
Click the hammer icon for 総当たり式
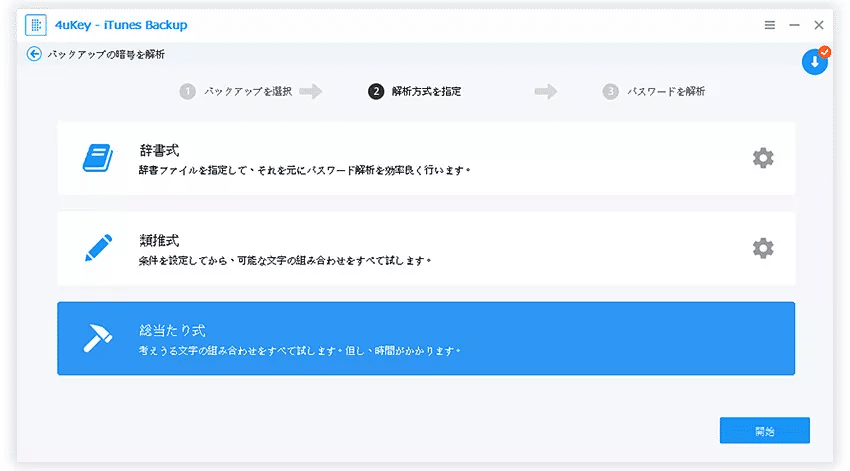[x=98, y=338]
